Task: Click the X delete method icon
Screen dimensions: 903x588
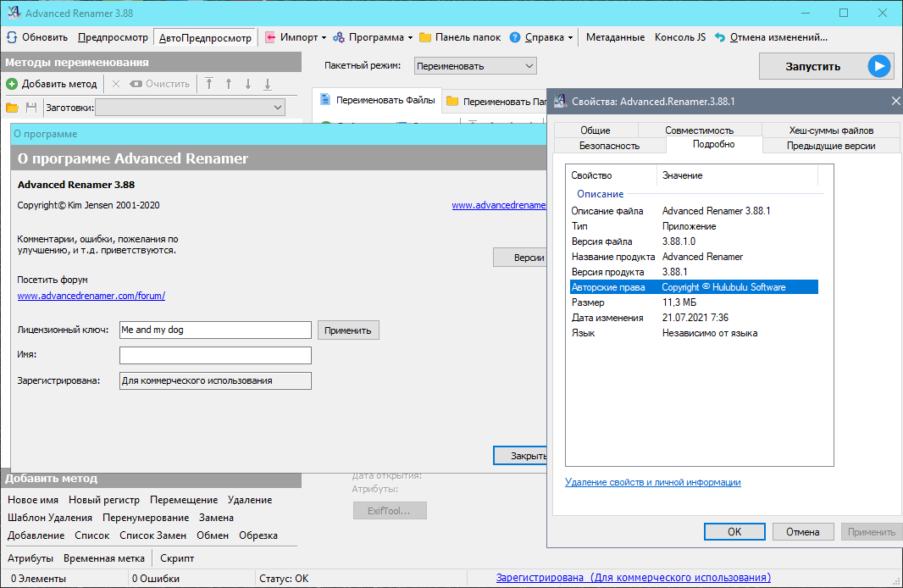Action: point(116,84)
